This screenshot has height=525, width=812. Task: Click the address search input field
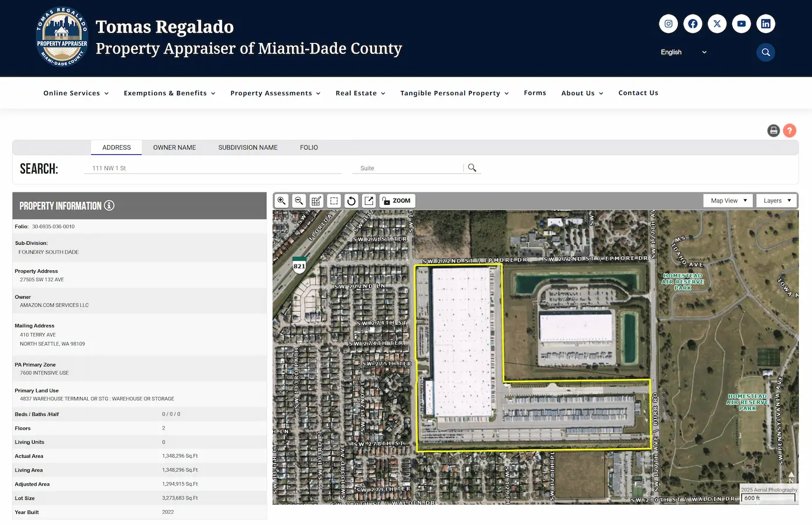click(x=213, y=168)
